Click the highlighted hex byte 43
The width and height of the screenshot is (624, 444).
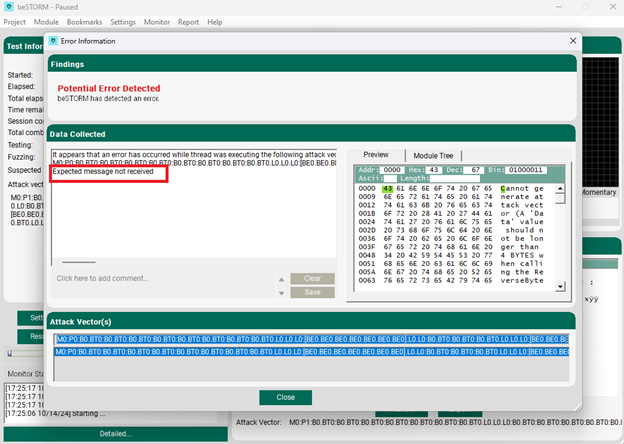pos(387,189)
